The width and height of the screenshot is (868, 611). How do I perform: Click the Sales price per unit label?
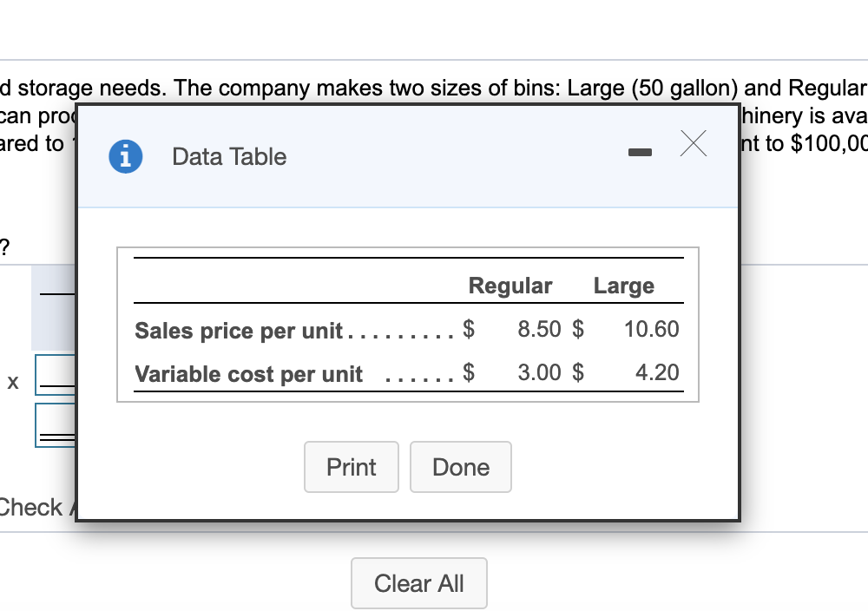click(240, 331)
